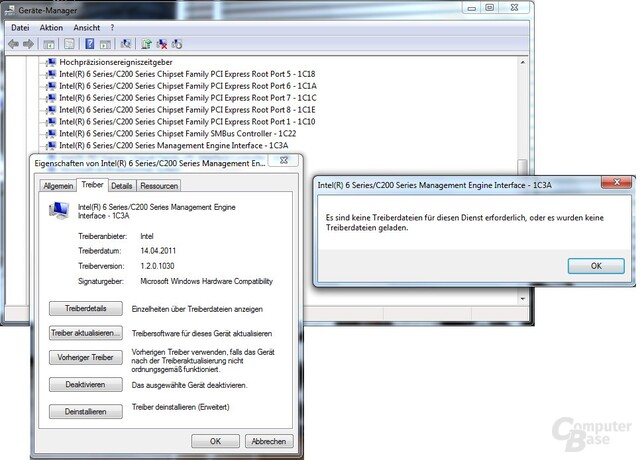The width and height of the screenshot is (640, 460).
Task: Open the Ressourcen tab
Action: click(x=159, y=186)
